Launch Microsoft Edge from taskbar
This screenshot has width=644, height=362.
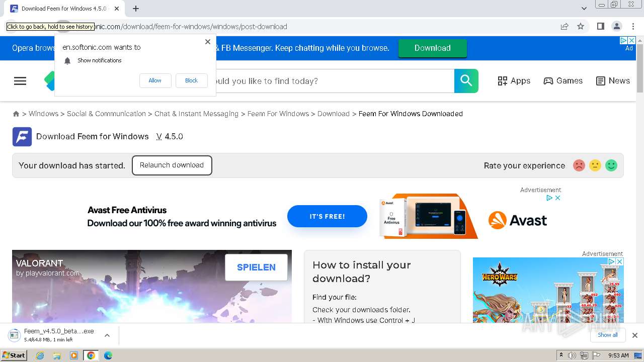tap(108, 355)
